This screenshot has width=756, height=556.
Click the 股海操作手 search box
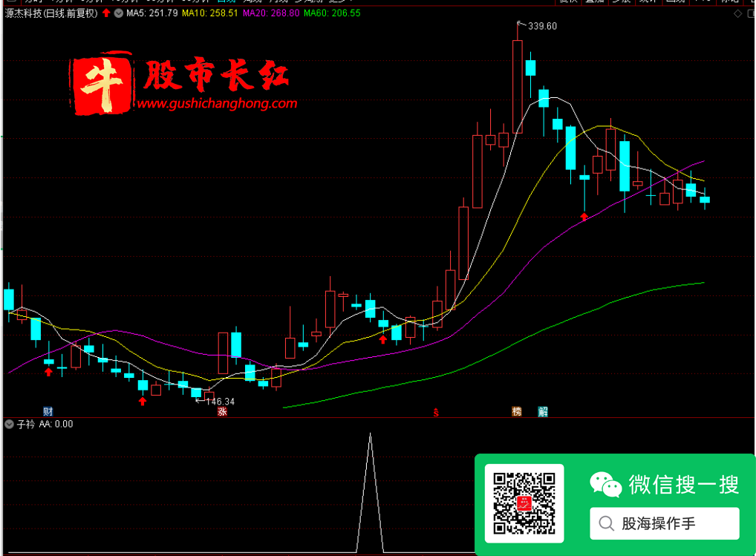[665, 523]
